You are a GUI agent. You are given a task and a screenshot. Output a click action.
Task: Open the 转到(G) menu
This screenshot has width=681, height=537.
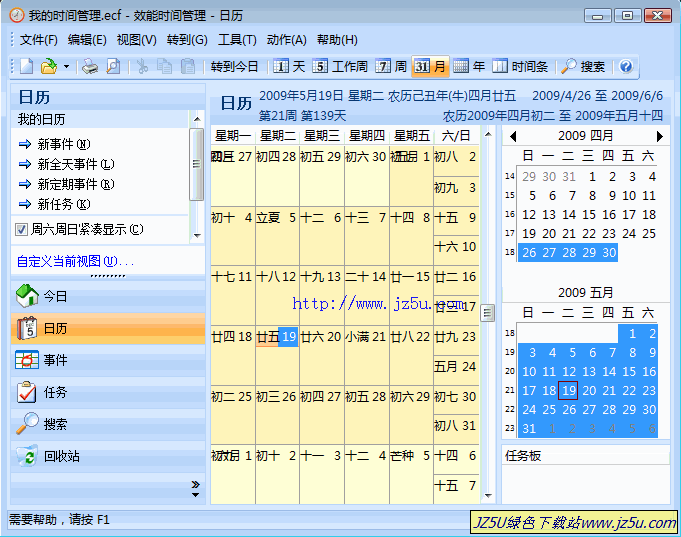pyautogui.click(x=187, y=40)
